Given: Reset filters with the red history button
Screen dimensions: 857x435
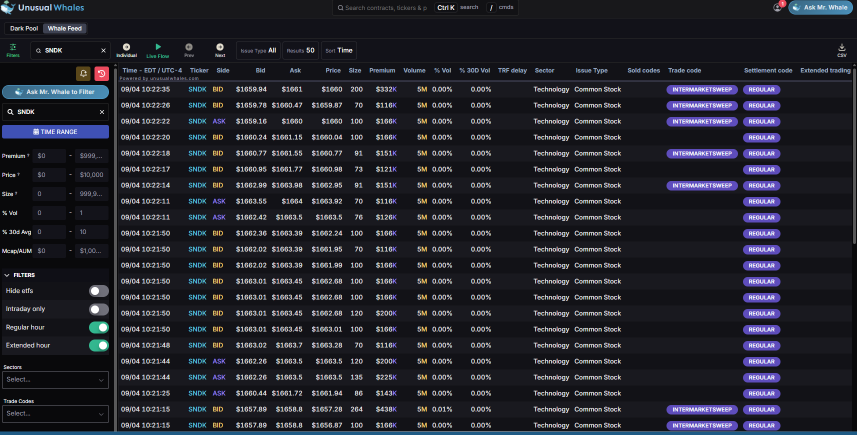Looking at the screenshot, I should (102, 73).
